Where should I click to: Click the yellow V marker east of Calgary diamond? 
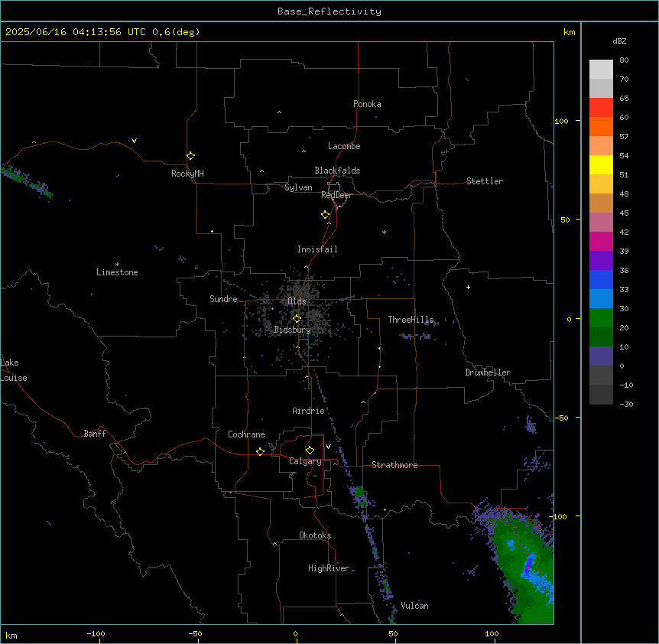tap(328, 447)
